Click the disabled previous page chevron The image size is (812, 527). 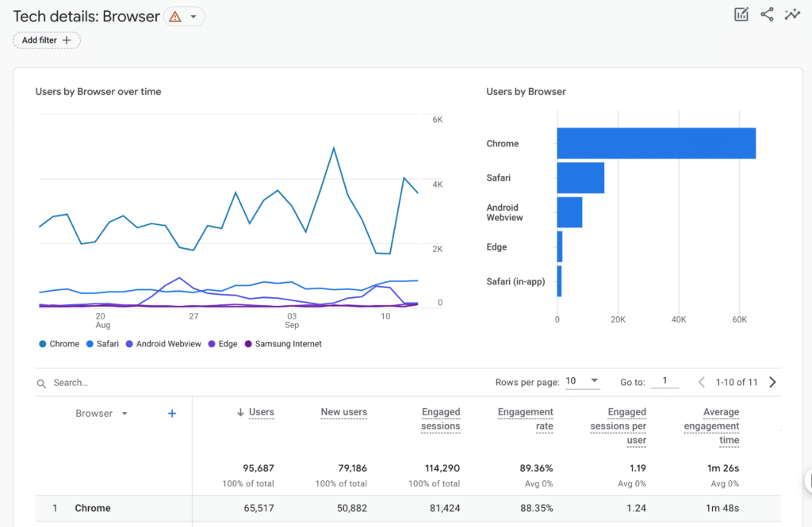(x=701, y=381)
